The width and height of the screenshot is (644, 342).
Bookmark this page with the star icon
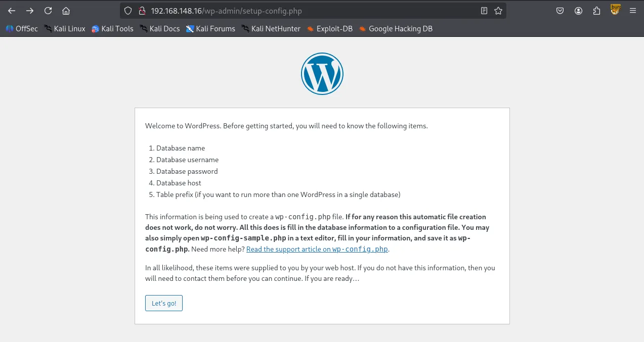(498, 11)
